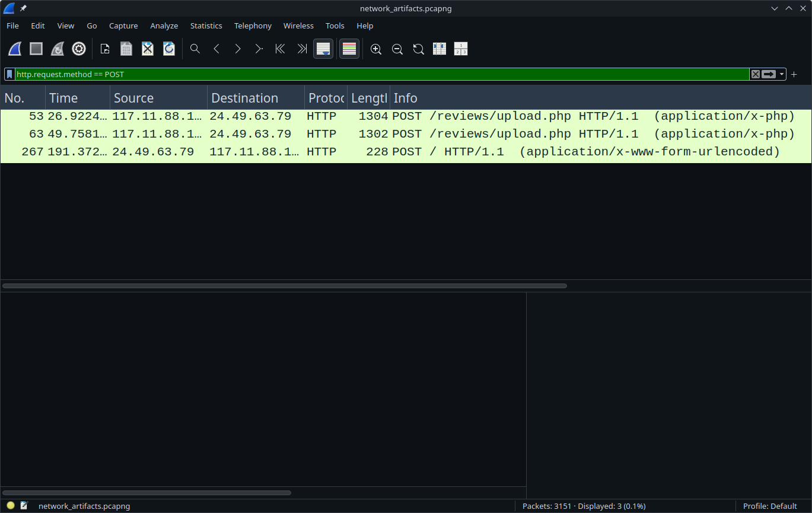The image size is (812, 513).
Task: Zoom out main window text
Action: (x=397, y=49)
